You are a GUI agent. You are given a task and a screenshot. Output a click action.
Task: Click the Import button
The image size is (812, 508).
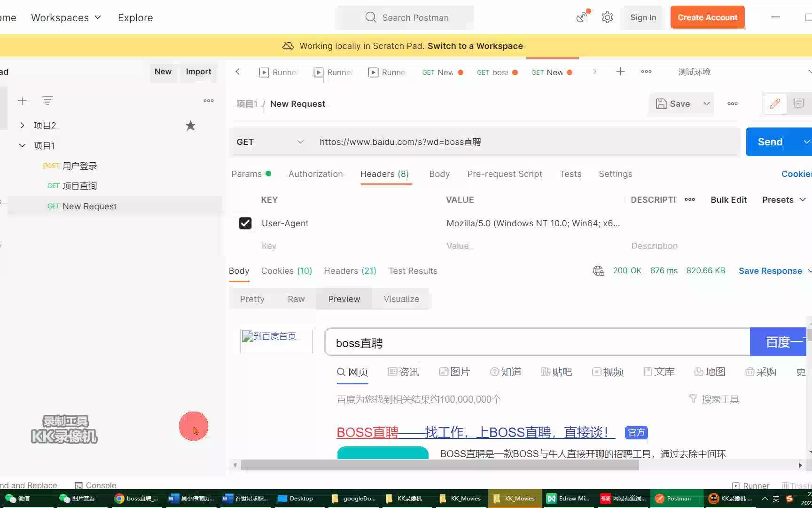(198, 71)
